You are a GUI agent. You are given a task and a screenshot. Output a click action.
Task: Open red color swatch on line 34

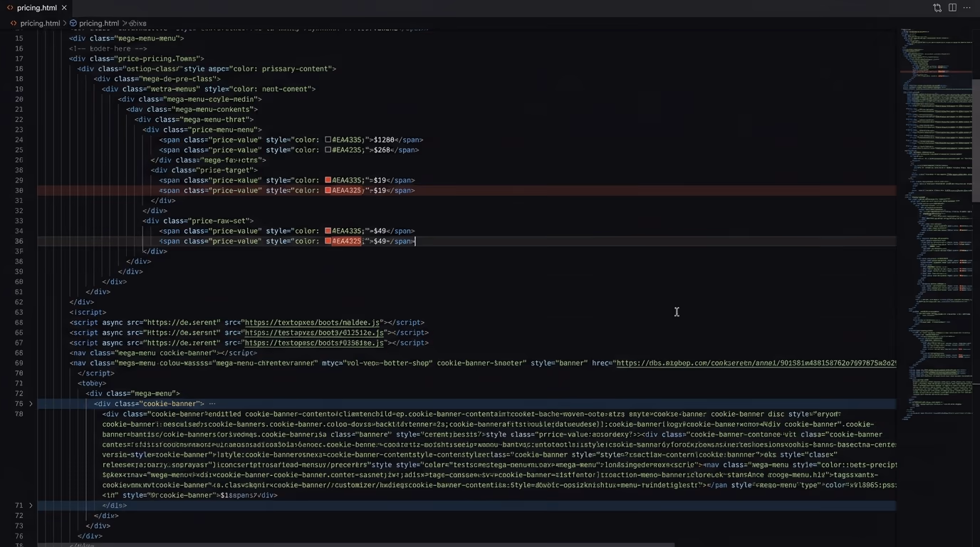point(328,231)
